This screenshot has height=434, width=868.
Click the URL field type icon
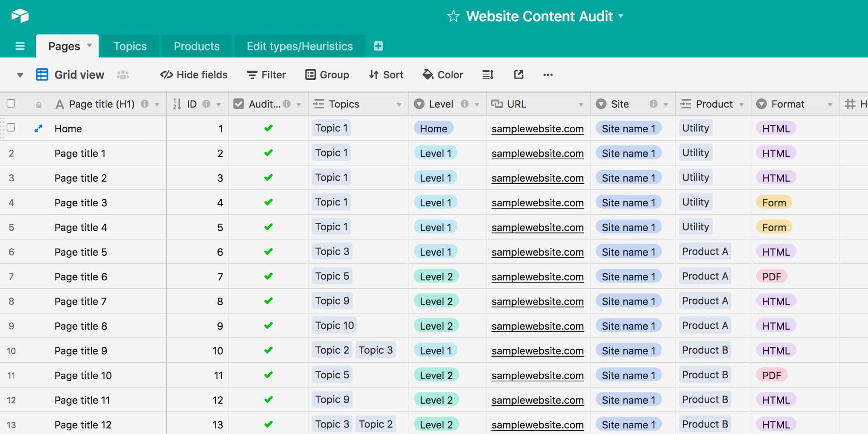tap(497, 104)
